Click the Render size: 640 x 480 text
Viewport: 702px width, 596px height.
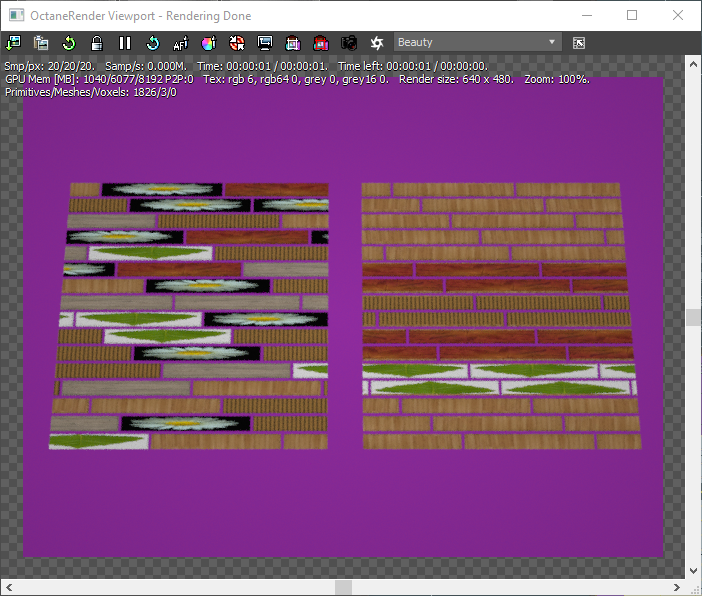click(456, 79)
